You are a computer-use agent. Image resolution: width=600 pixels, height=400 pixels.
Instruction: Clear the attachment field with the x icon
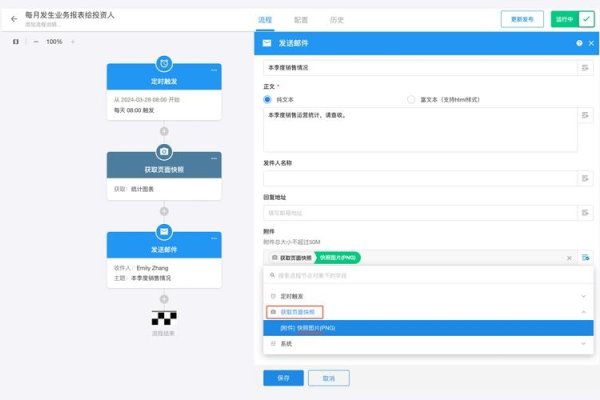(569, 258)
